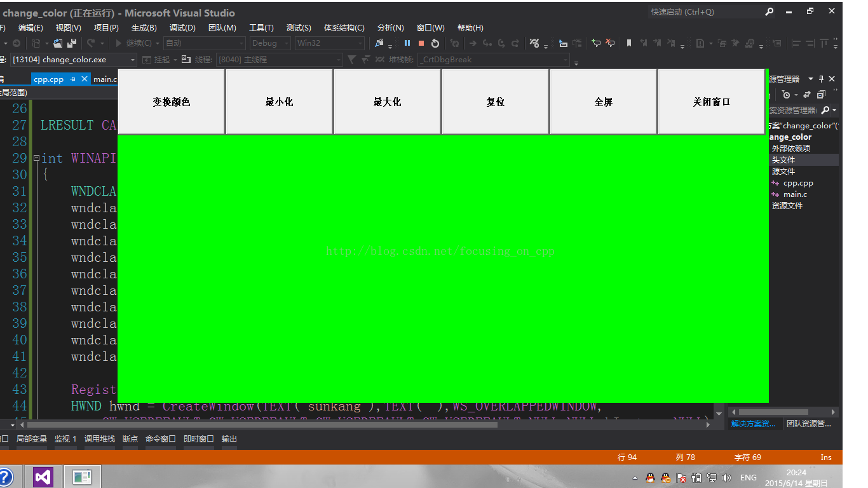
Task: Toggle auto-hide pin on Solution Explorer panel
Action: coord(821,79)
